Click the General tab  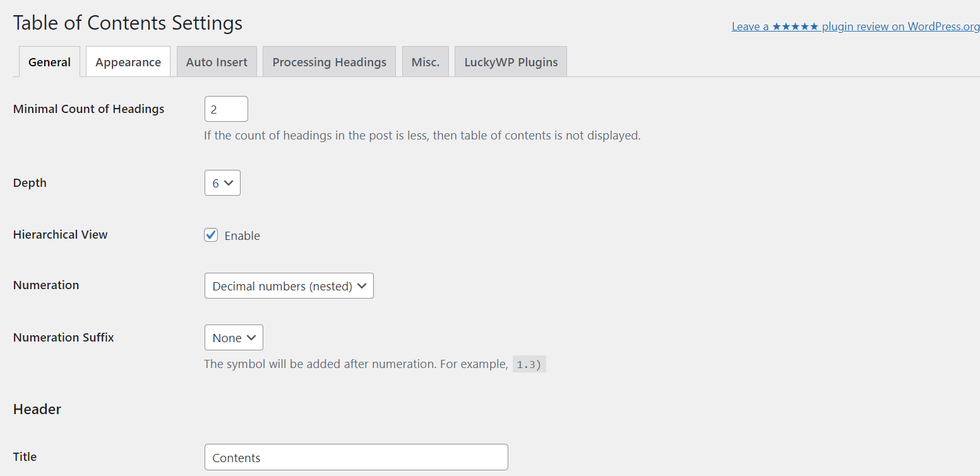49,62
